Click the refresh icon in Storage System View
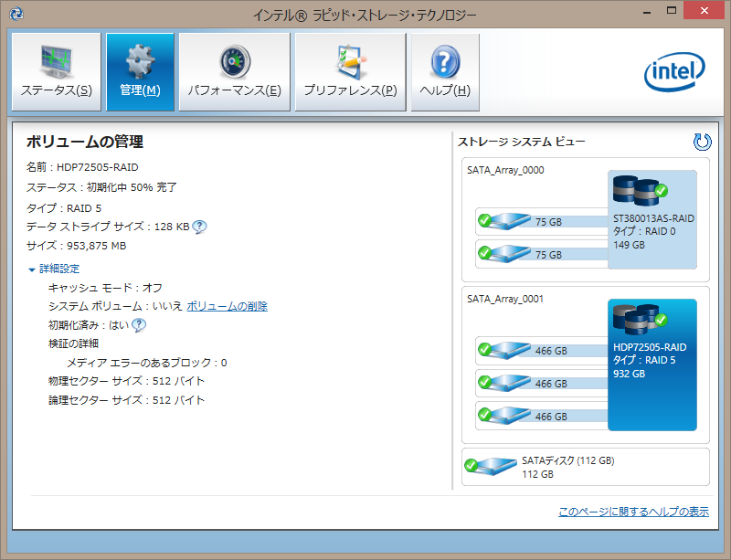 [x=702, y=142]
